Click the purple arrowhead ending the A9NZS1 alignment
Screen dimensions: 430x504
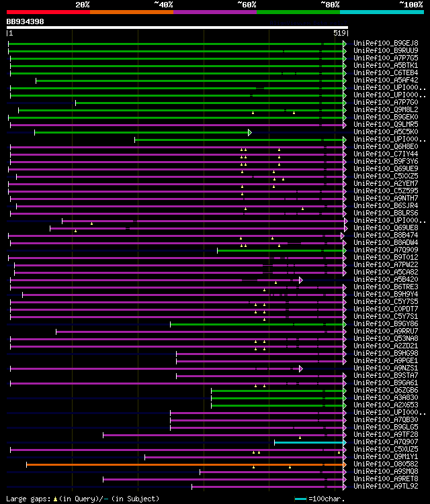click(x=301, y=368)
